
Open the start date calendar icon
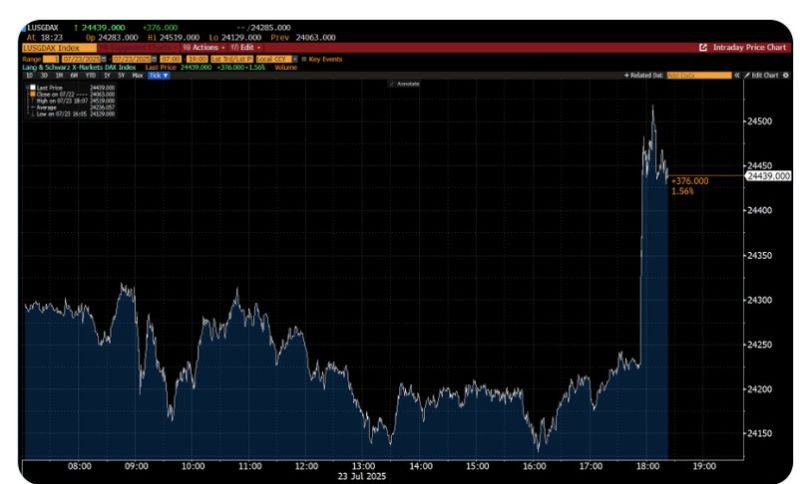click(104, 60)
